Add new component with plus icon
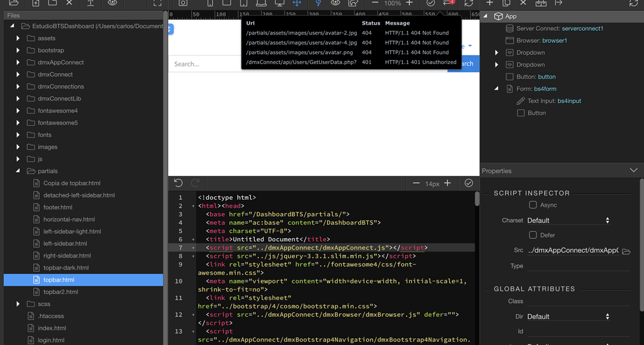 point(489,3)
